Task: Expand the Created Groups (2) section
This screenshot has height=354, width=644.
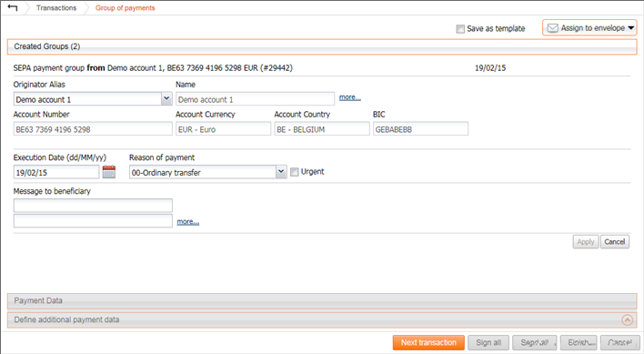Action: click(x=322, y=46)
